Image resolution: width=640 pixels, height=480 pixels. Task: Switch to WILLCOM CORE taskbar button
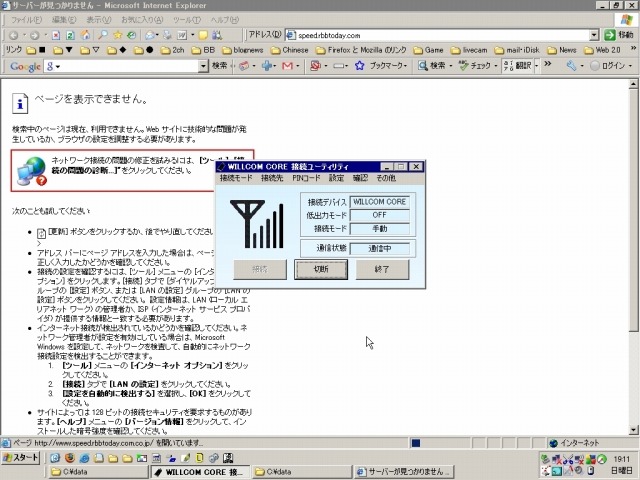click(x=199, y=472)
